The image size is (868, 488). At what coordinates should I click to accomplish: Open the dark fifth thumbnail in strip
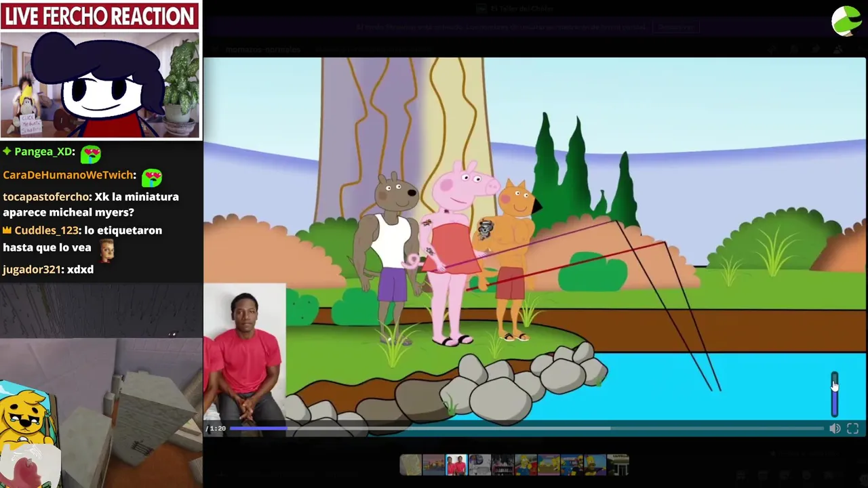pos(502,465)
